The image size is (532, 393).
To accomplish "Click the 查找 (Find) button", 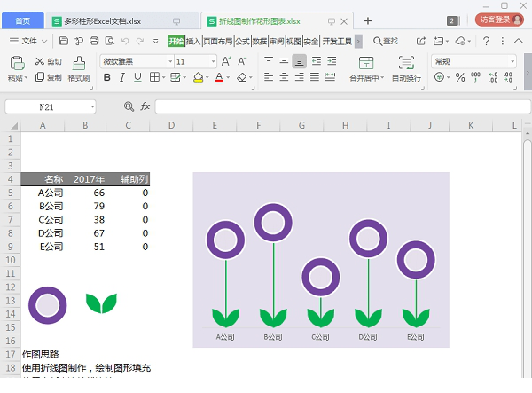I will (x=386, y=41).
